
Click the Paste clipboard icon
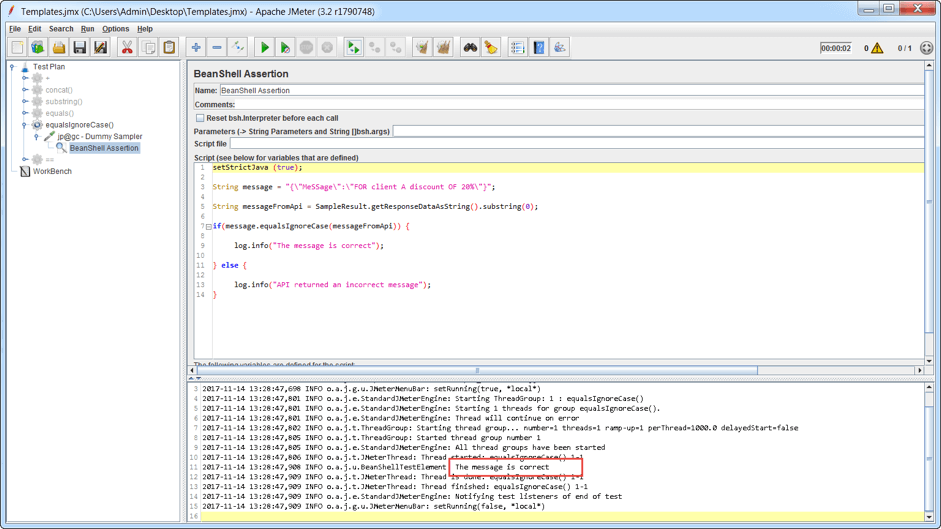169,47
